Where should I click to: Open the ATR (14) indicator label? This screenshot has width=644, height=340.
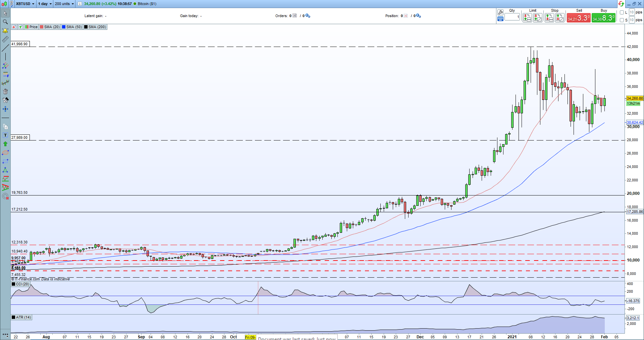(x=21, y=317)
